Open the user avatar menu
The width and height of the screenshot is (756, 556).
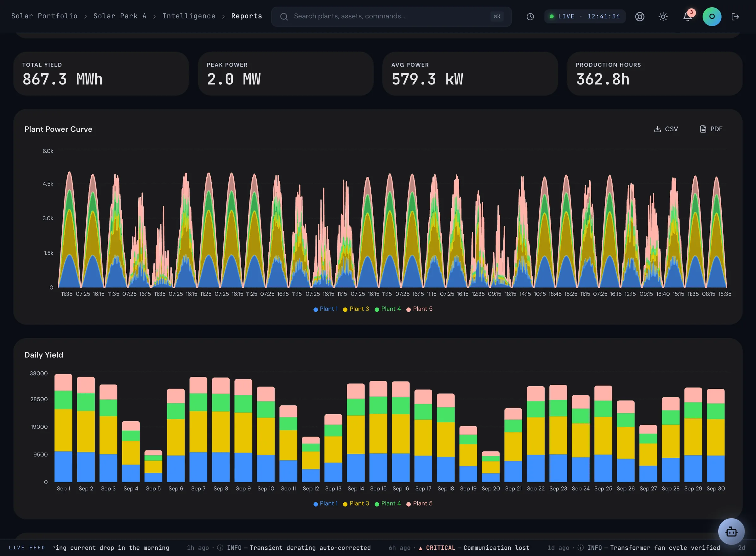[x=712, y=16]
